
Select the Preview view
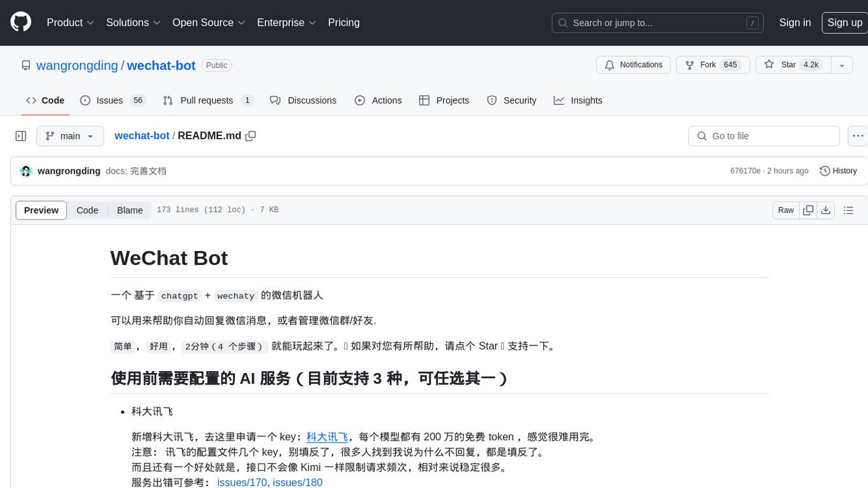click(x=41, y=210)
